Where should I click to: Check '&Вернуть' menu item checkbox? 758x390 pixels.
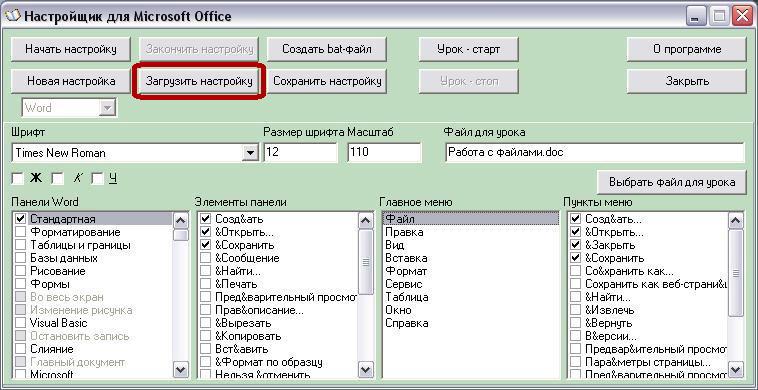[575, 323]
